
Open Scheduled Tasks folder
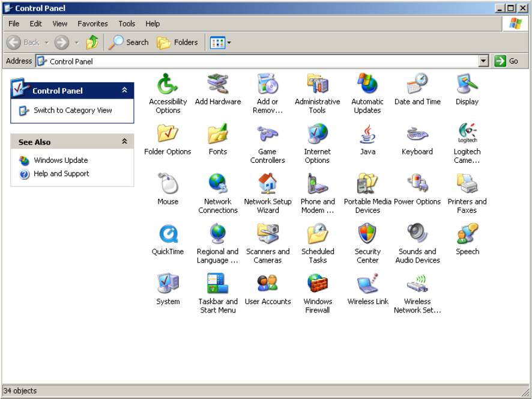tap(317, 243)
